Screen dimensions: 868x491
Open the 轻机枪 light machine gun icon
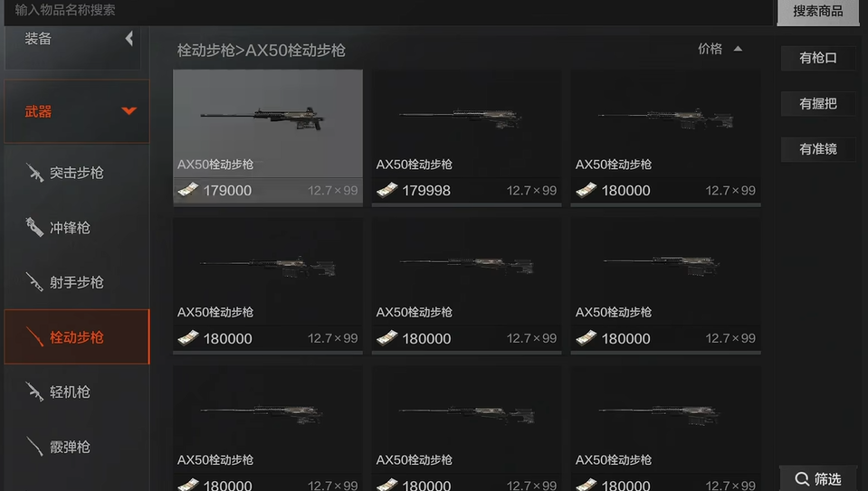coord(34,392)
